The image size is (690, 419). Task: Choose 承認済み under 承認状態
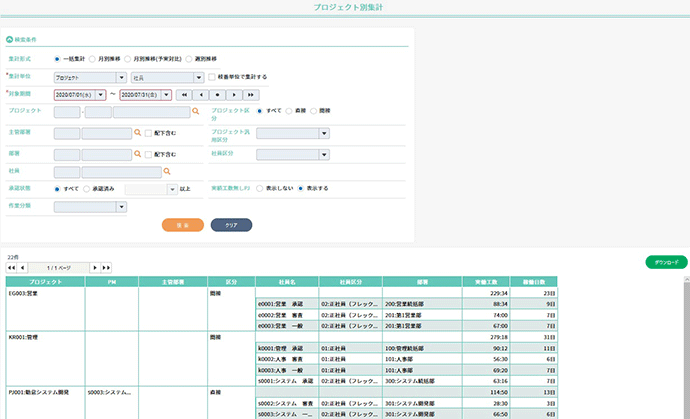tap(90, 188)
